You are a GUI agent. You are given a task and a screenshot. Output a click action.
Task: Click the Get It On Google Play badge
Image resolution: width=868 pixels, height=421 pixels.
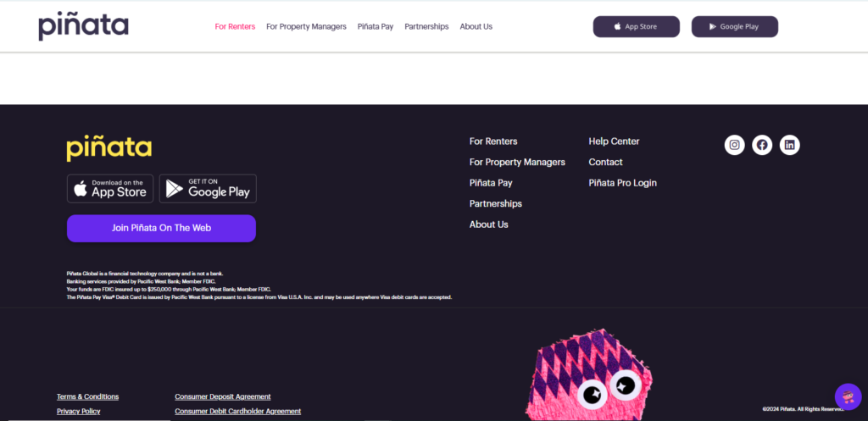tap(208, 189)
